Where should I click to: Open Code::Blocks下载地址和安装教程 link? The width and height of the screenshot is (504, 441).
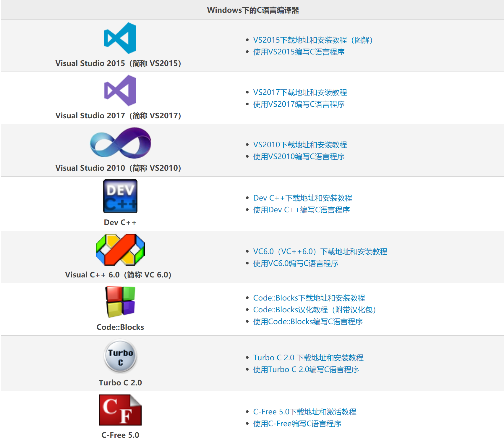(x=309, y=298)
